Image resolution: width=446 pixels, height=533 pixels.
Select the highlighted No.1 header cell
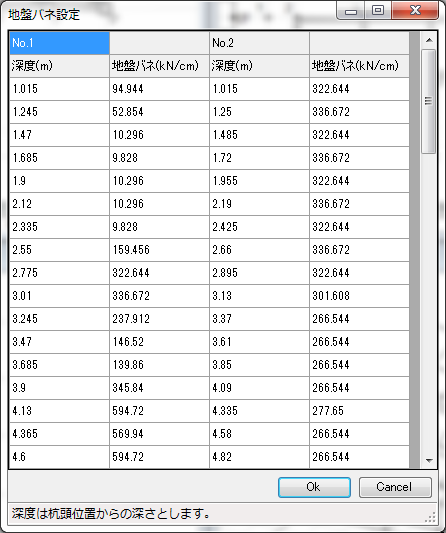(x=59, y=43)
